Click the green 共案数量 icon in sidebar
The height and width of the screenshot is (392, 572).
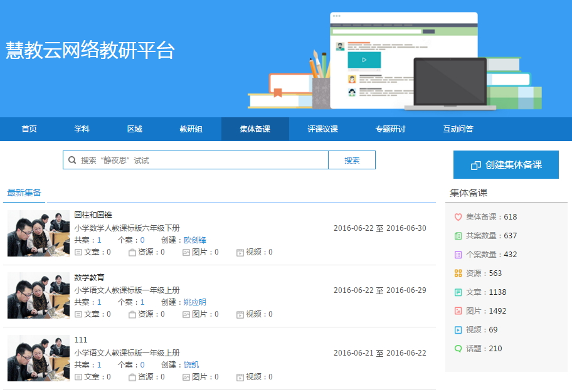tap(458, 236)
